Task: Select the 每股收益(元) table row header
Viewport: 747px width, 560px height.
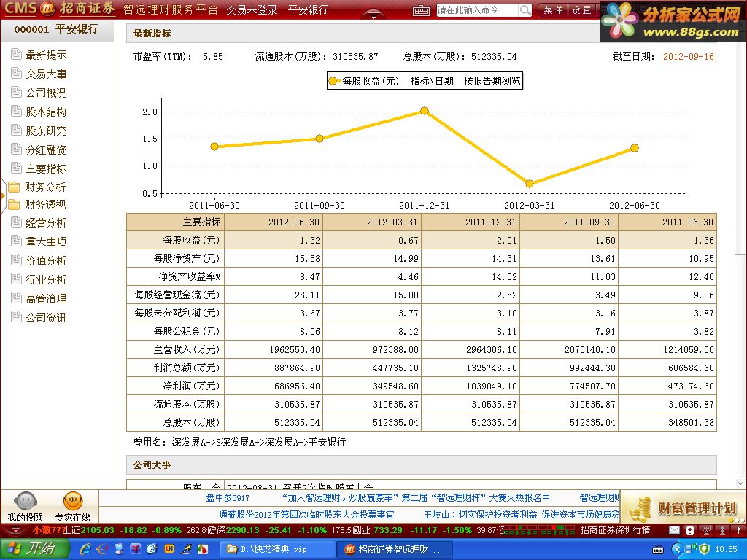Action: [x=175, y=240]
